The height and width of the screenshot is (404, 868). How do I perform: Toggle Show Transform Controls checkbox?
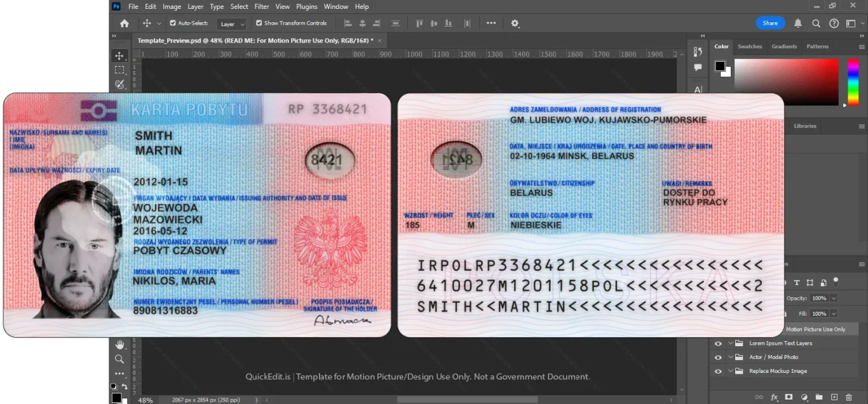(259, 23)
